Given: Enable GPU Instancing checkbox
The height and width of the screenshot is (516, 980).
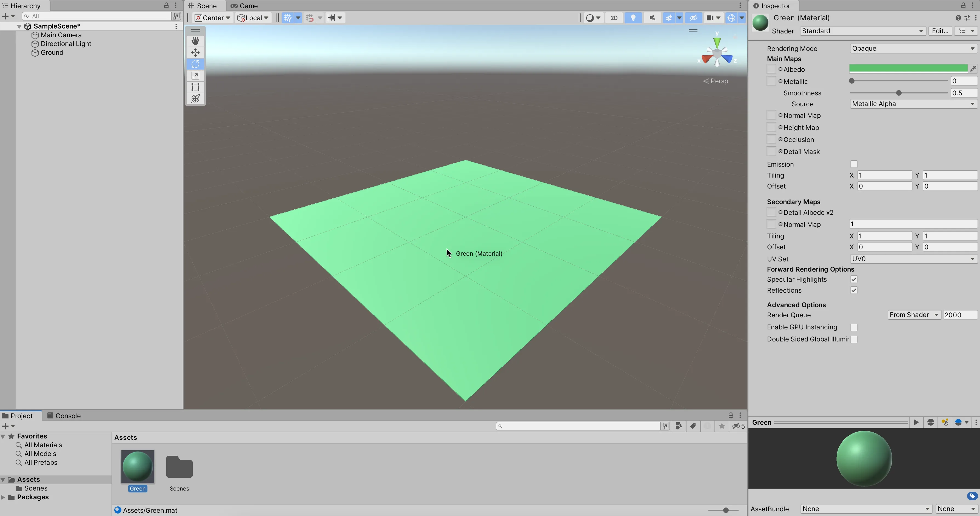Looking at the screenshot, I should tap(854, 327).
